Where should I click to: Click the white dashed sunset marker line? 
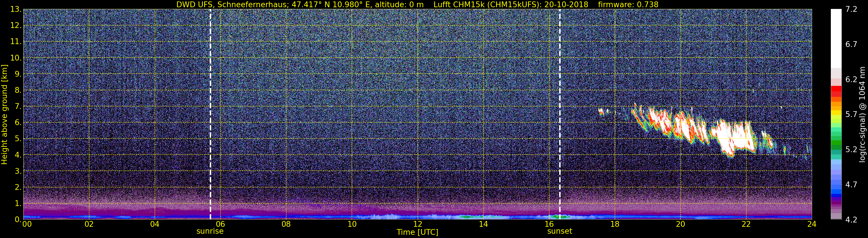(x=560, y=114)
